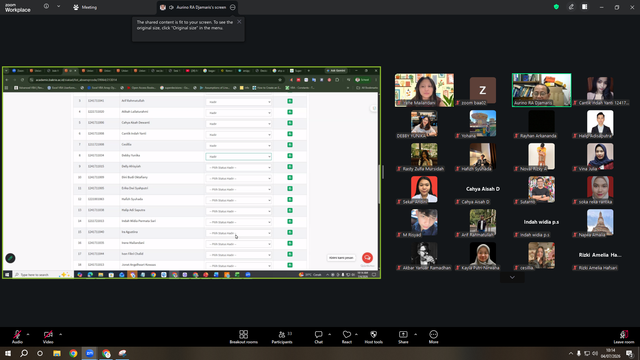640x360 pixels.
Task: Open Windows taskbar search
Action: click(24, 353)
